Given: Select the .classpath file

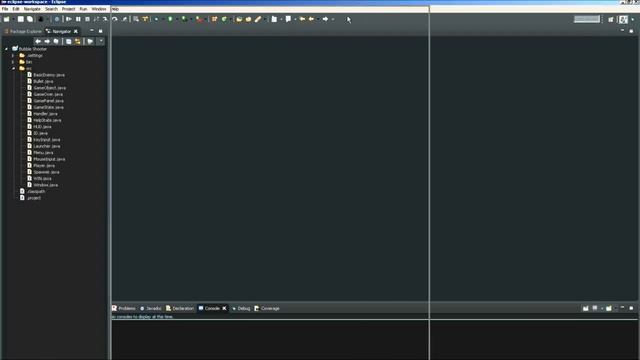Looking at the screenshot, I should tap(33, 191).
